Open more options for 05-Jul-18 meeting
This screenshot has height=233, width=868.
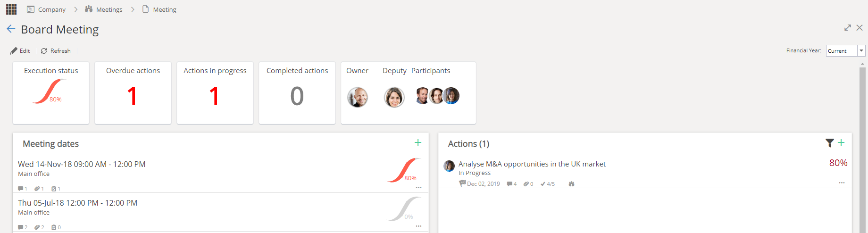pyautogui.click(x=418, y=226)
